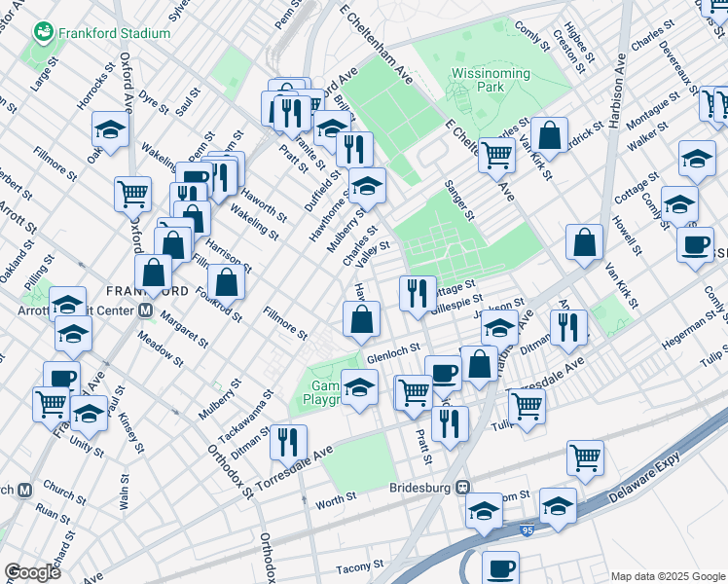Image resolution: width=728 pixels, height=584 pixels.
Task: Click the Hegerman St label
Action: [x=689, y=330]
